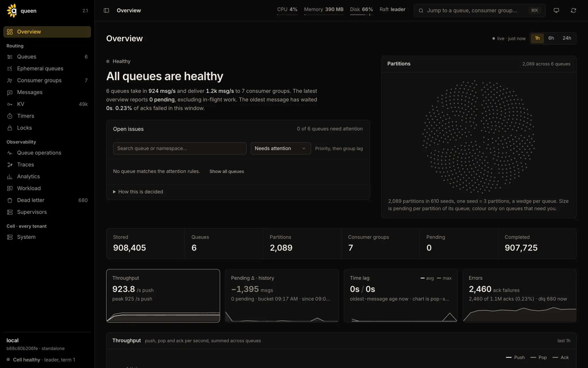588x368 pixels.
Task: Open Supervisors in the sidebar
Action: click(47, 212)
